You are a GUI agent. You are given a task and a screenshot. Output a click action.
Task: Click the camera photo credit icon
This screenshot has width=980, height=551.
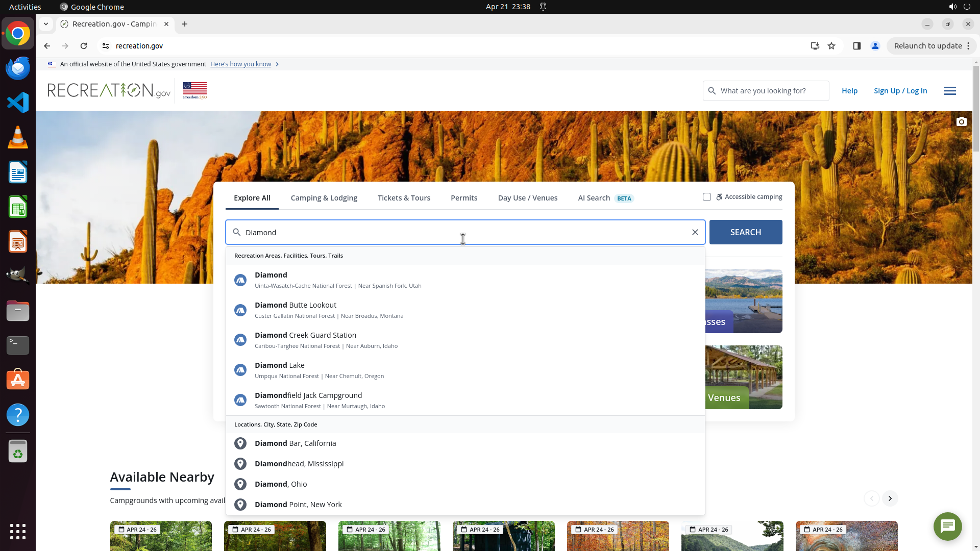pos(961,122)
